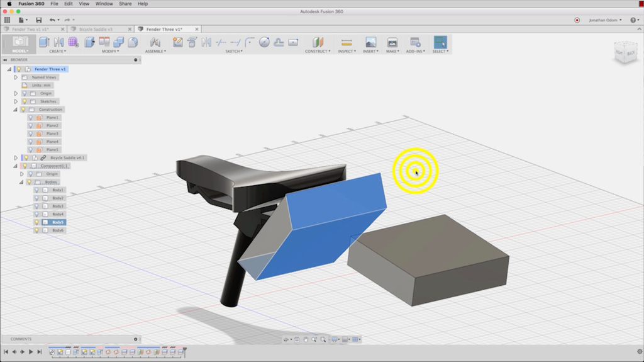Open the Window menu
The width and height of the screenshot is (644, 362).
click(104, 4)
